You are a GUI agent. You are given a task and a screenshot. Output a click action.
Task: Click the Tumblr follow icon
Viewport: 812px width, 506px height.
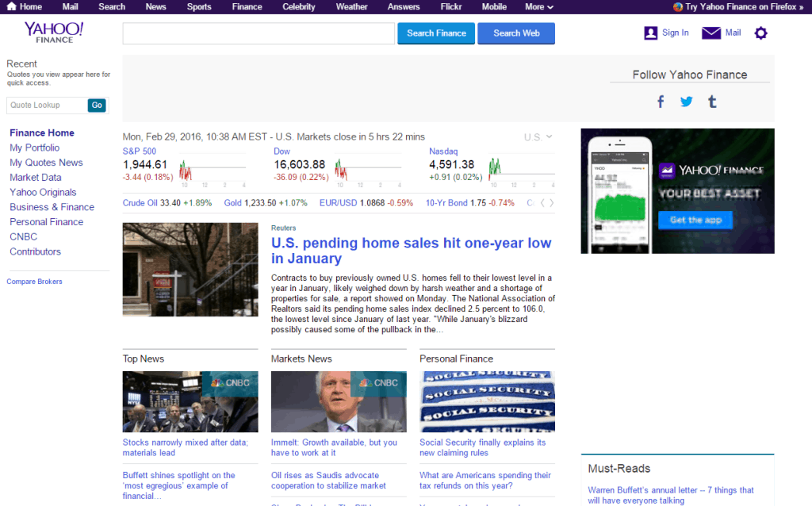coord(712,102)
